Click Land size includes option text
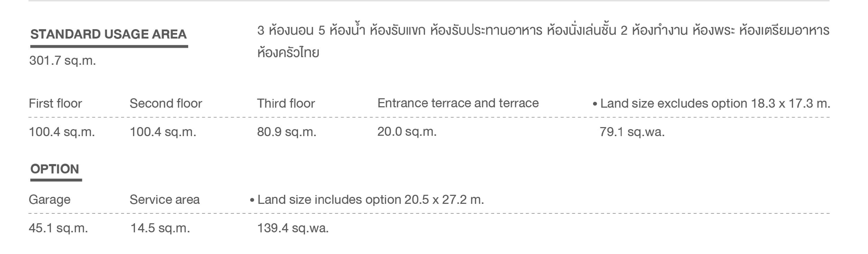The width and height of the screenshot is (868, 254). pyautogui.click(x=367, y=200)
